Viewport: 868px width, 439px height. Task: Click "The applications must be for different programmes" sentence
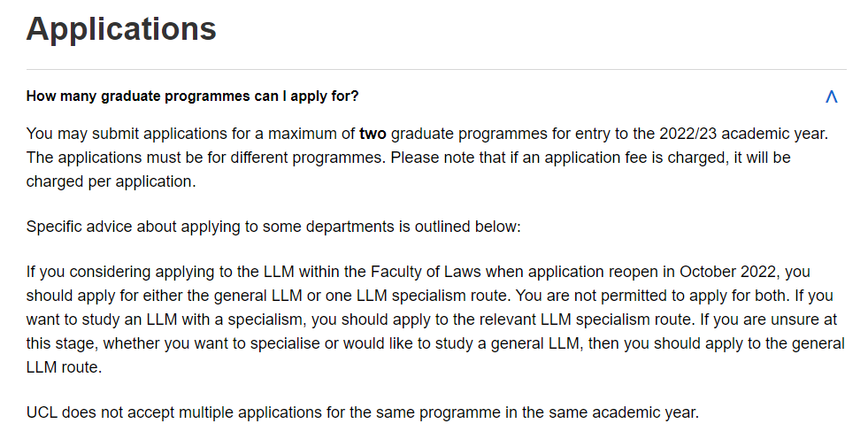coord(205,158)
